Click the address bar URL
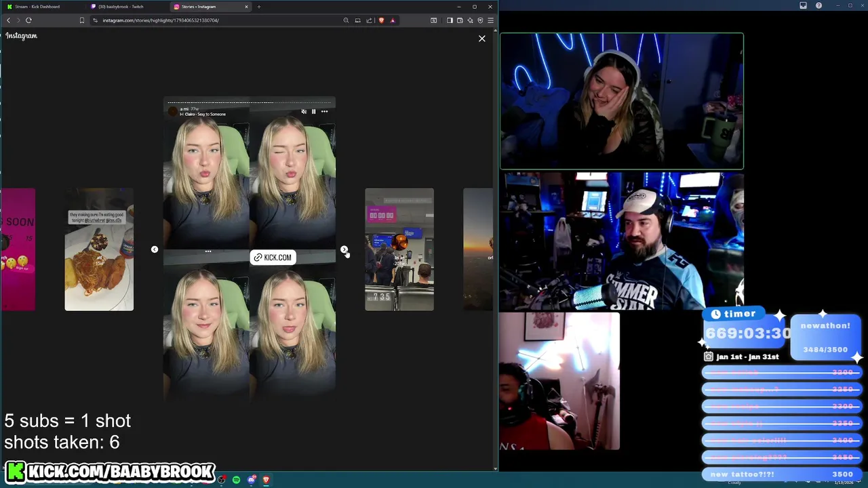The height and width of the screenshot is (488, 868). coord(161,20)
